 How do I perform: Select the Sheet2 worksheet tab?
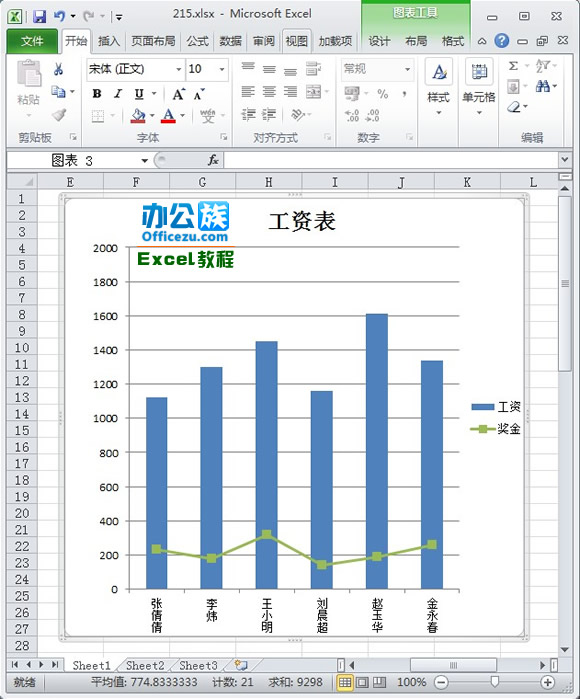pos(145,666)
